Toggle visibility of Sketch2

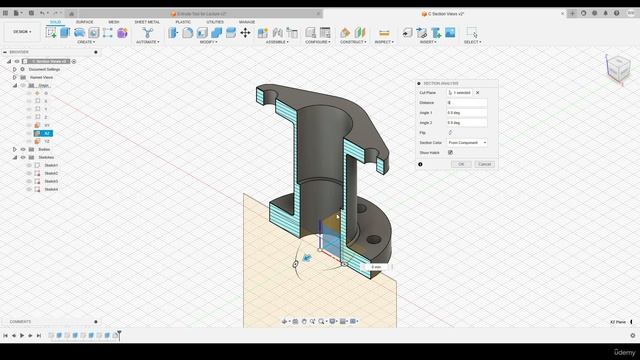click(x=29, y=173)
